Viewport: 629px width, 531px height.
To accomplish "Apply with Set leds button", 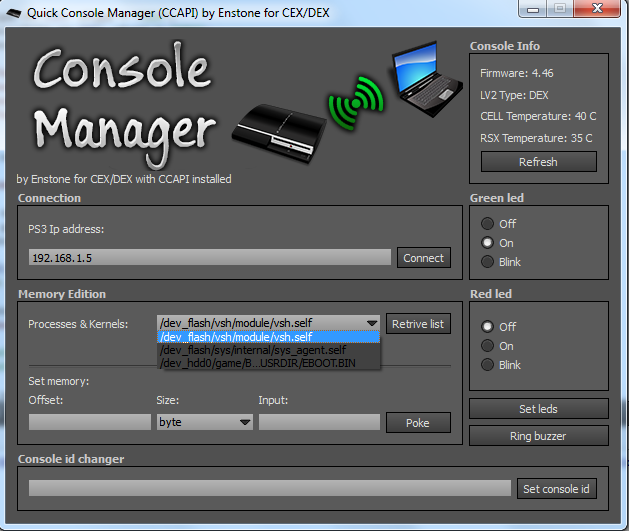I will pos(539,409).
